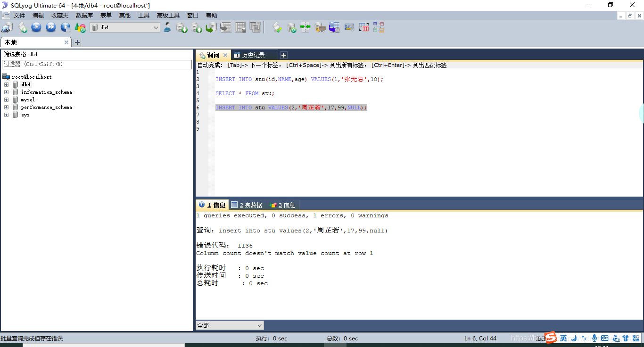This screenshot has width=644, height=347.
Task: Select the 1 信息 result tab
Action: (212, 205)
